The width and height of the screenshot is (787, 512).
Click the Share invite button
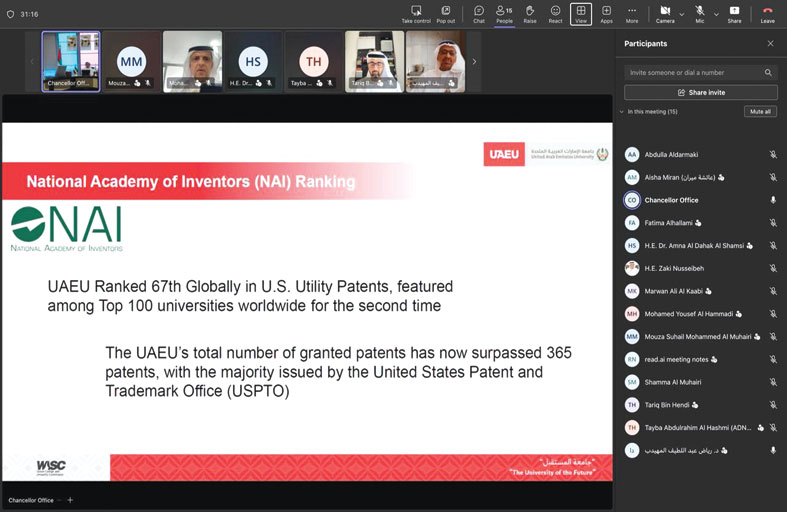(700, 92)
